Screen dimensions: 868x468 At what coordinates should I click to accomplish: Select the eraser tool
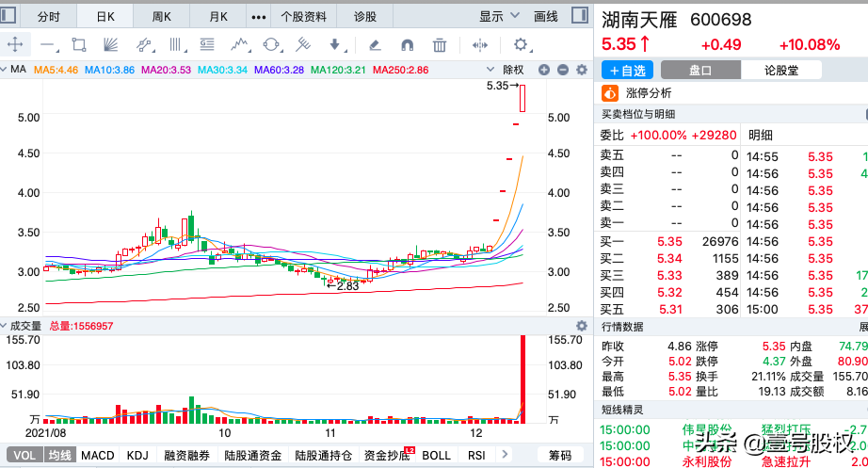click(x=375, y=45)
